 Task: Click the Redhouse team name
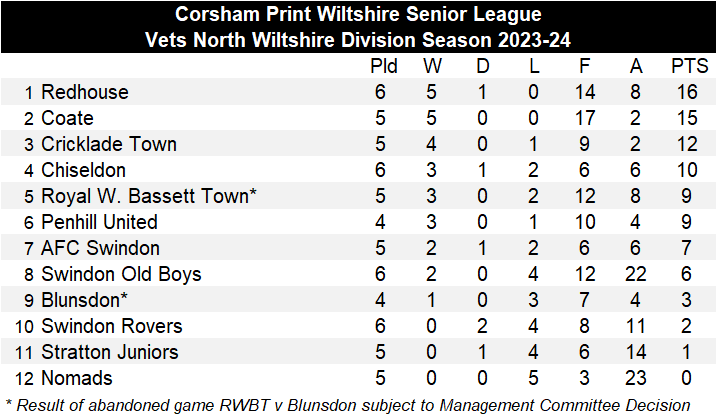pyautogui.click(x=84, y=92)
